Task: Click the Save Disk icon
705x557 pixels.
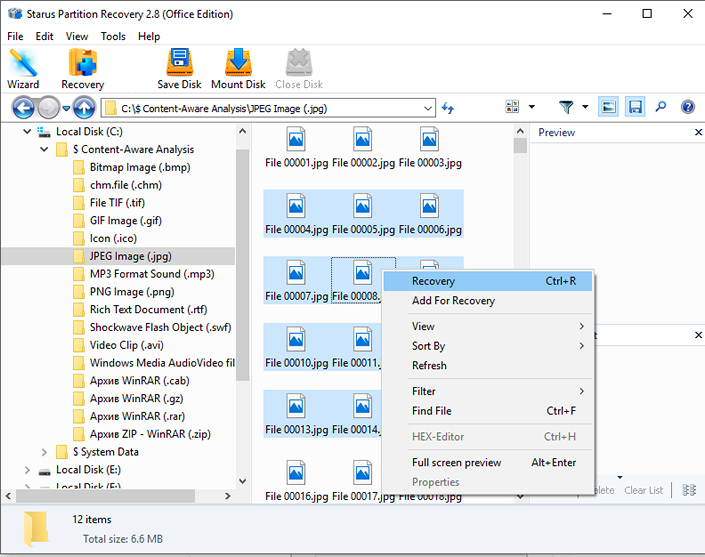Action: pos(179,69)
